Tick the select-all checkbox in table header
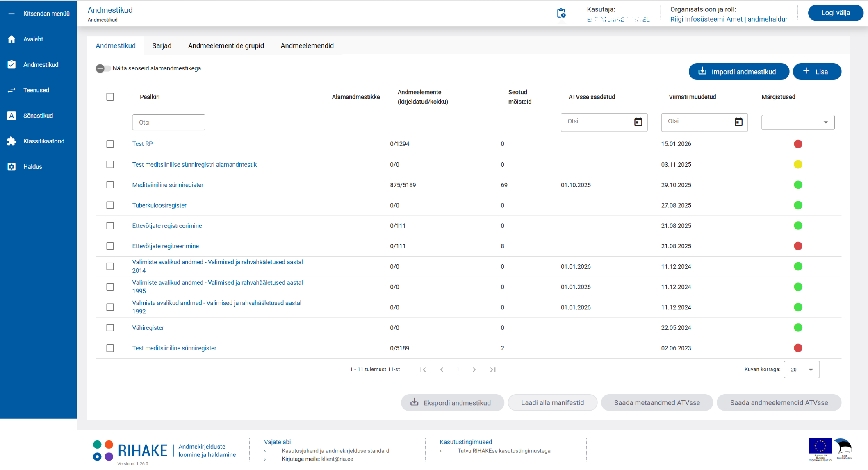 (110, 97)
